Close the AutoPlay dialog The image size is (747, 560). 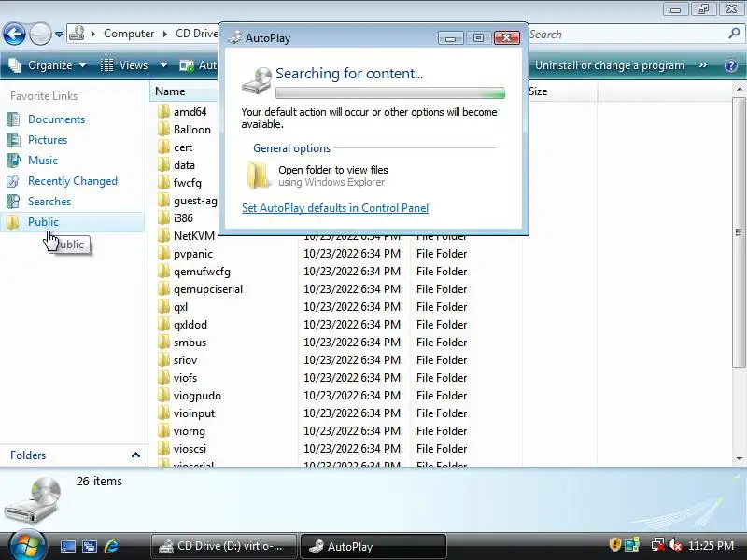(x=506, y=37)
